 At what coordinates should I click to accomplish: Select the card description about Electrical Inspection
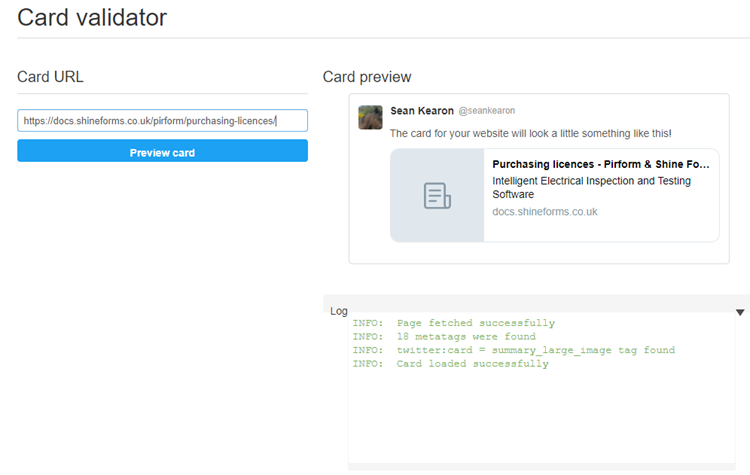click(591, 188)
